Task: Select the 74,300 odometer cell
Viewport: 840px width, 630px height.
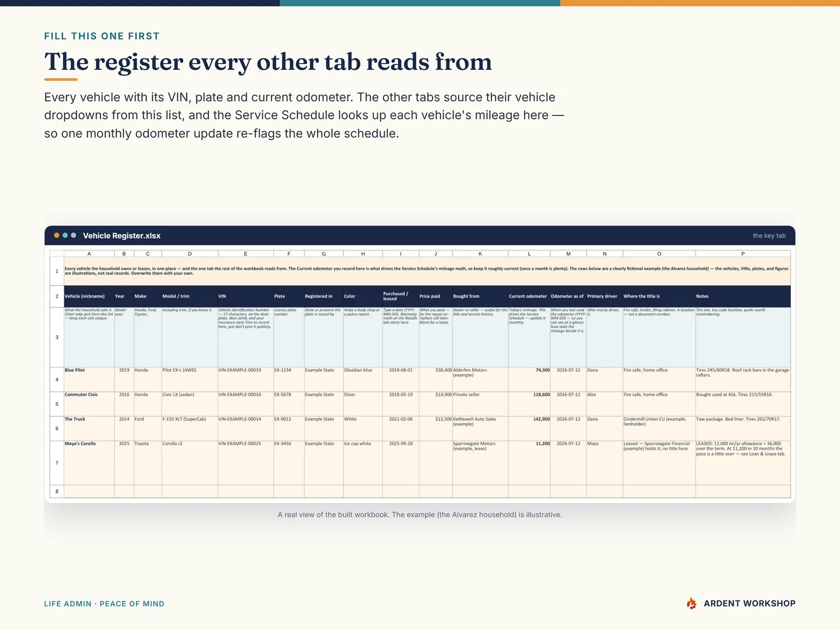Action: coord(529,379)
